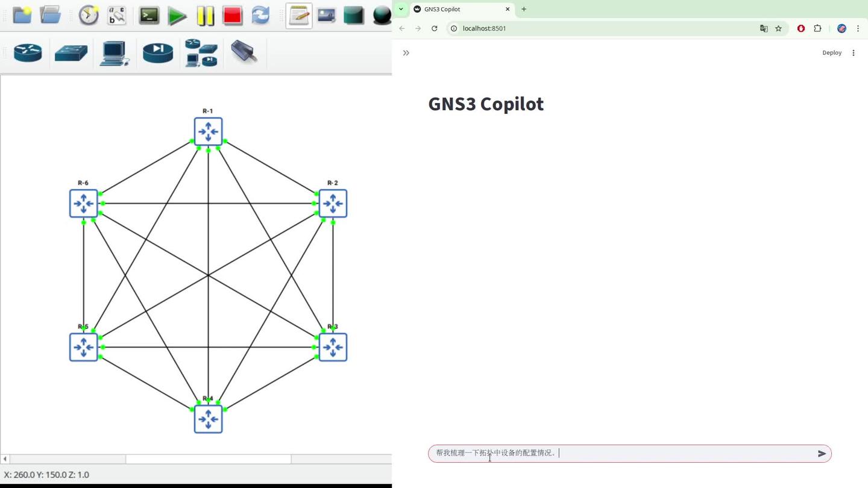Insert a picture into the topology
This screenshot has height=488, width=868.
(x=326, y=15)
